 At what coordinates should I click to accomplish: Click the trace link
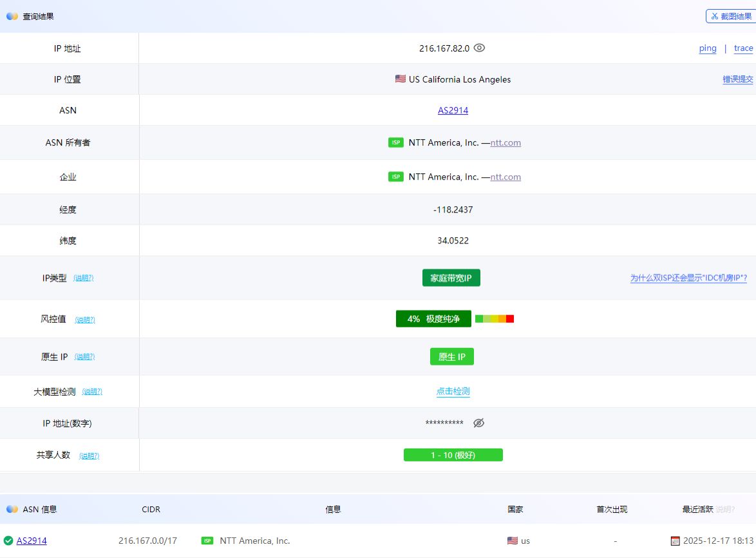pos(743,48)
